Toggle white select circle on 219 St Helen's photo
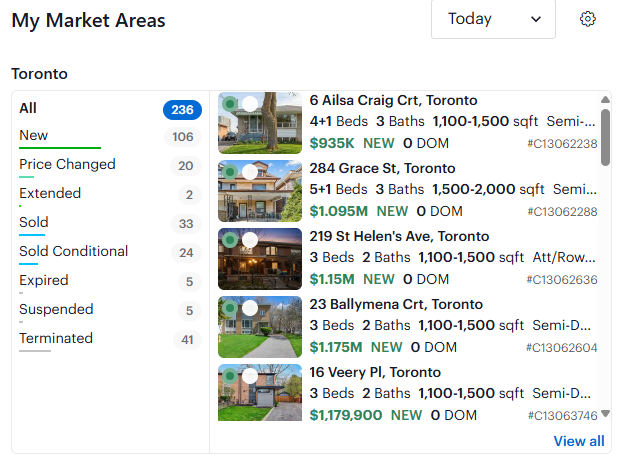 point(250,240)
